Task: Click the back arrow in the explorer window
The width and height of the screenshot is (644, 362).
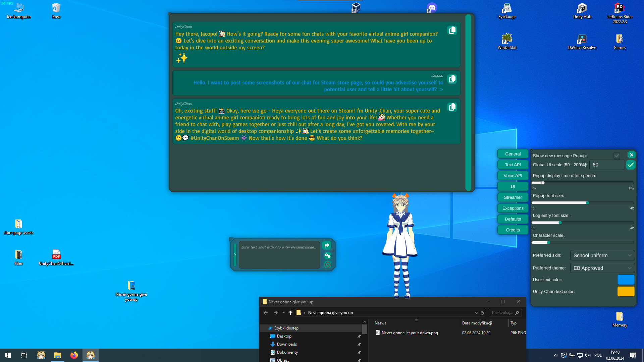Action: 265,312
